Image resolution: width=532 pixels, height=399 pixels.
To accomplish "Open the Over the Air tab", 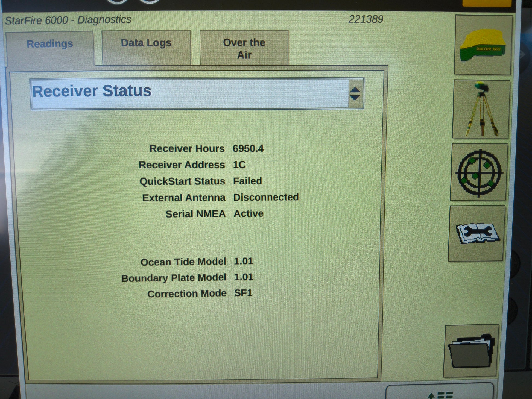I will coord(244,48).
